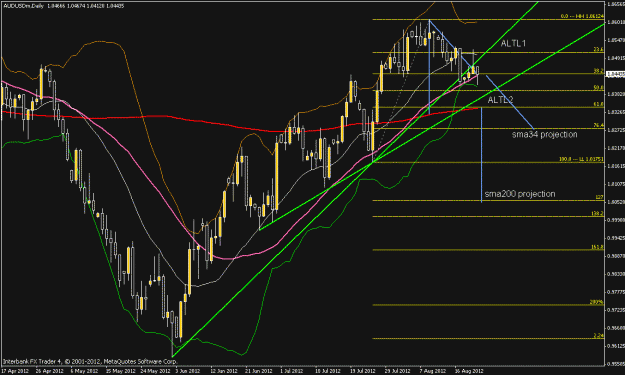Click the sma200 projection label
Image resolution: width=625 pixels, height=375 pixels.
click(x=520, y=194)
